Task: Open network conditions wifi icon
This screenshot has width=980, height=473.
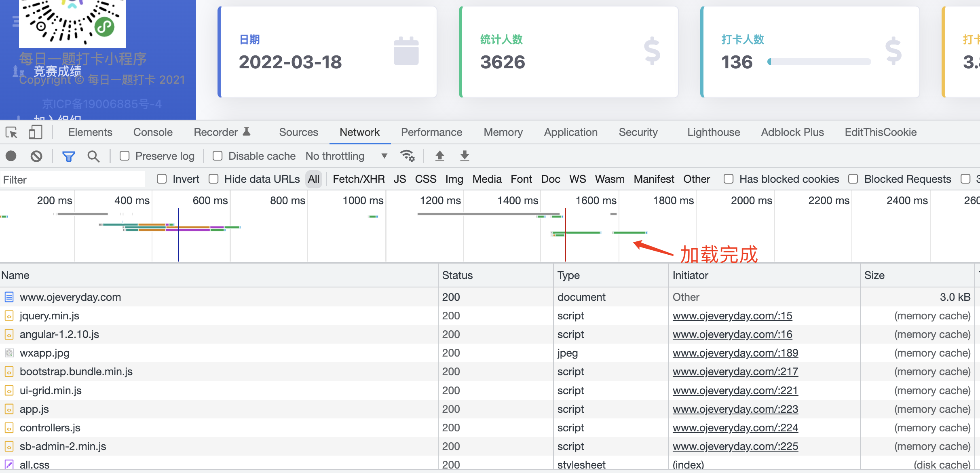Action: click(407, 156)
